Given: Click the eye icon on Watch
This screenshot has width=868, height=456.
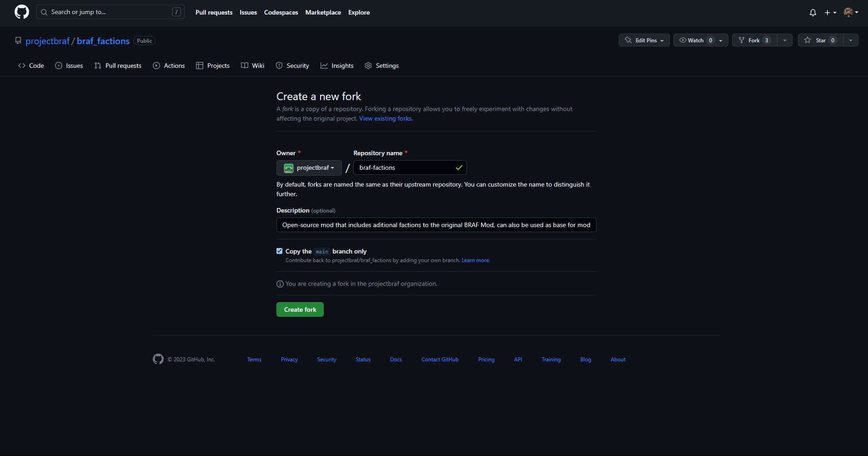Looking at the screenshot, I should click(682, 40).
